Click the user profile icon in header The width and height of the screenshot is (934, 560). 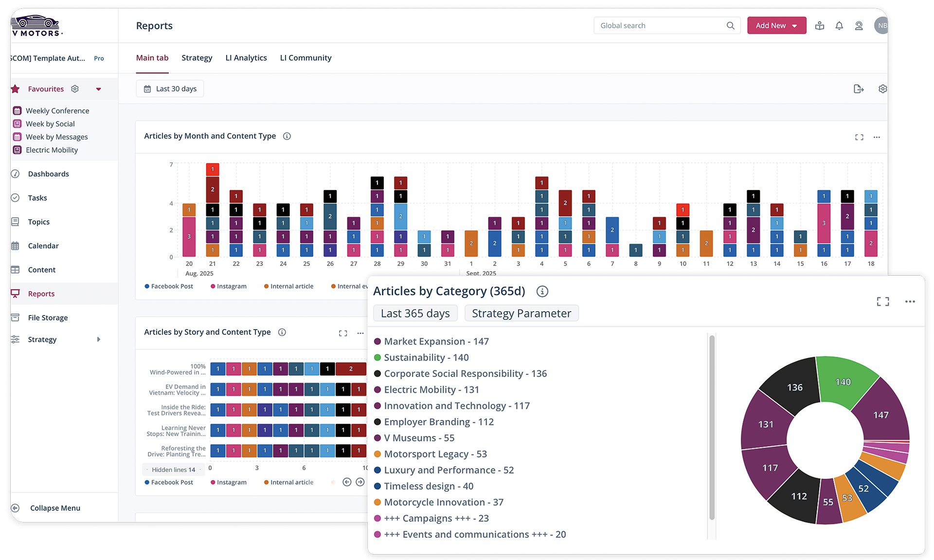click(x=859, y=26)
